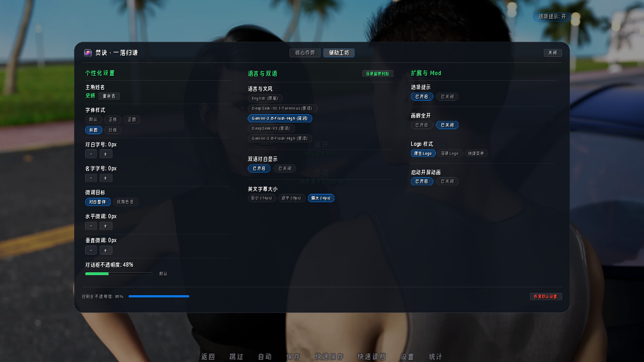The height and width of the screenshot is (362, 644).
Task: Select the DeepSeek-V3 language option
Action: (x=271, y=129)
